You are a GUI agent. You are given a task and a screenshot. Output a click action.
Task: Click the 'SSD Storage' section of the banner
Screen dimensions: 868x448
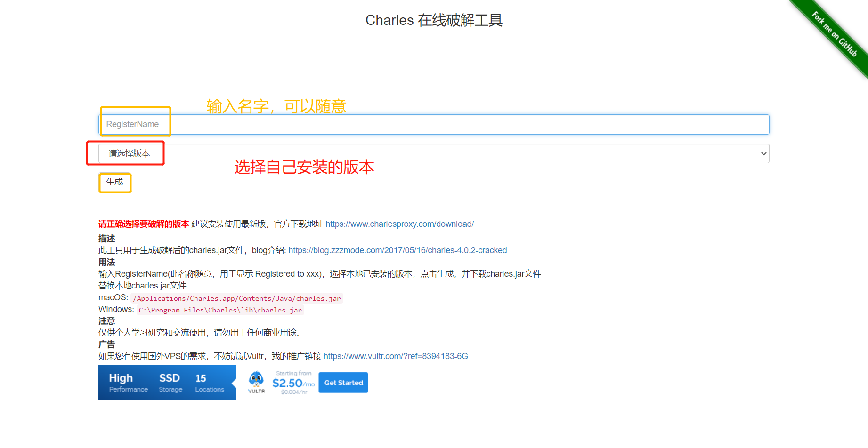pyautogui.click(x=170, y=382)
